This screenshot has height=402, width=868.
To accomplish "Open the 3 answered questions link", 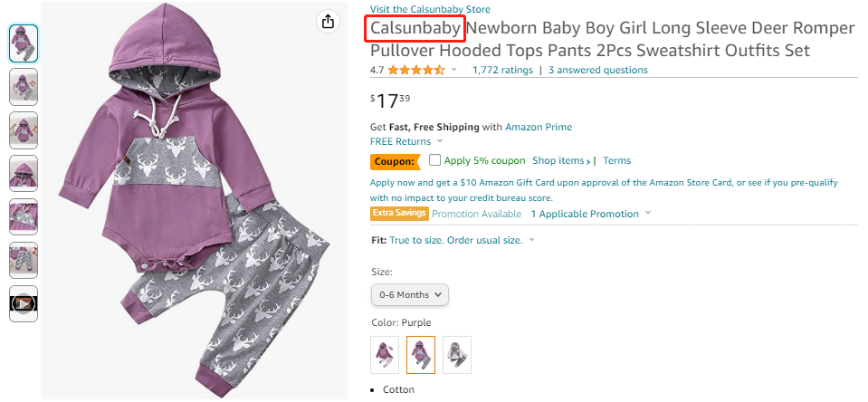I will click(597, 70).
